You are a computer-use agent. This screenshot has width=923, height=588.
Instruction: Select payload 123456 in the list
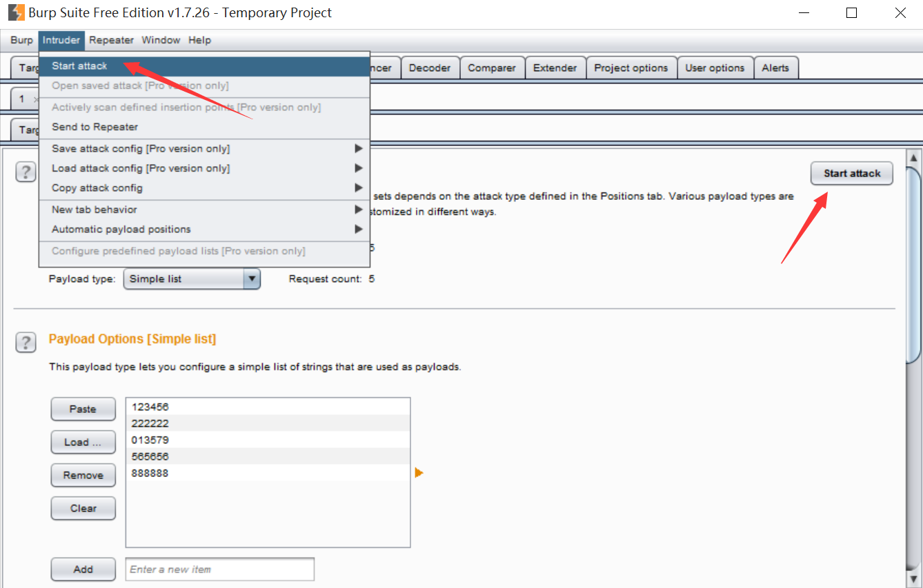click(x=268, y=407)
